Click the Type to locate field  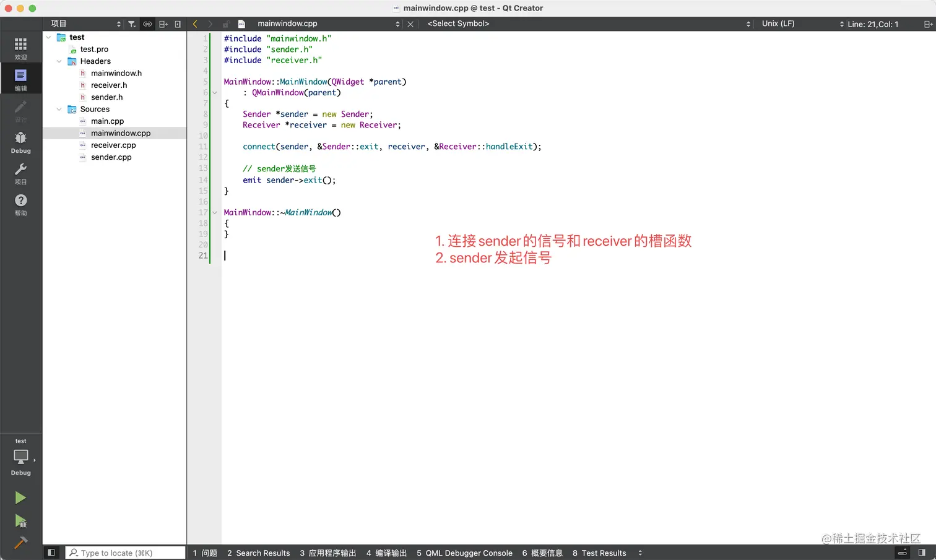[x=126, y=553]
